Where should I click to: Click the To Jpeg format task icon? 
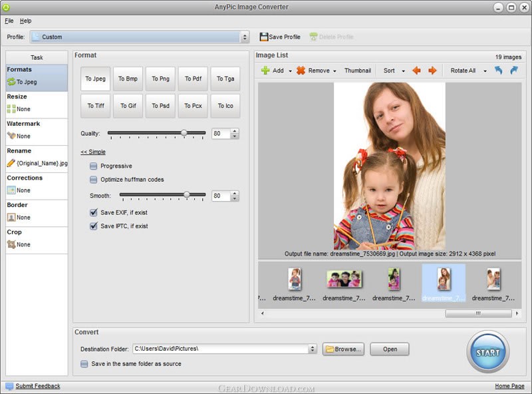coord(11,82)
